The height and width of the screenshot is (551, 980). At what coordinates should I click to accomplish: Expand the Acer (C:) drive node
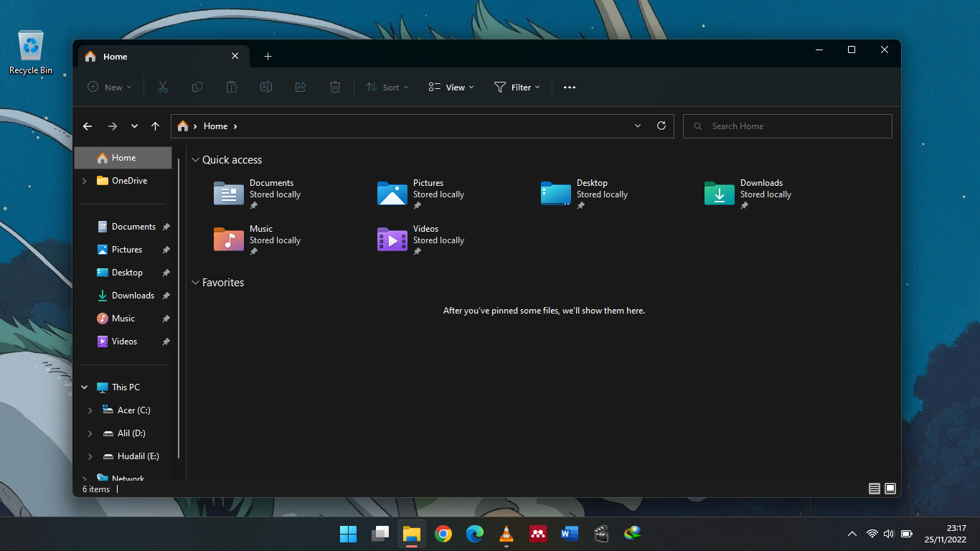90,410
